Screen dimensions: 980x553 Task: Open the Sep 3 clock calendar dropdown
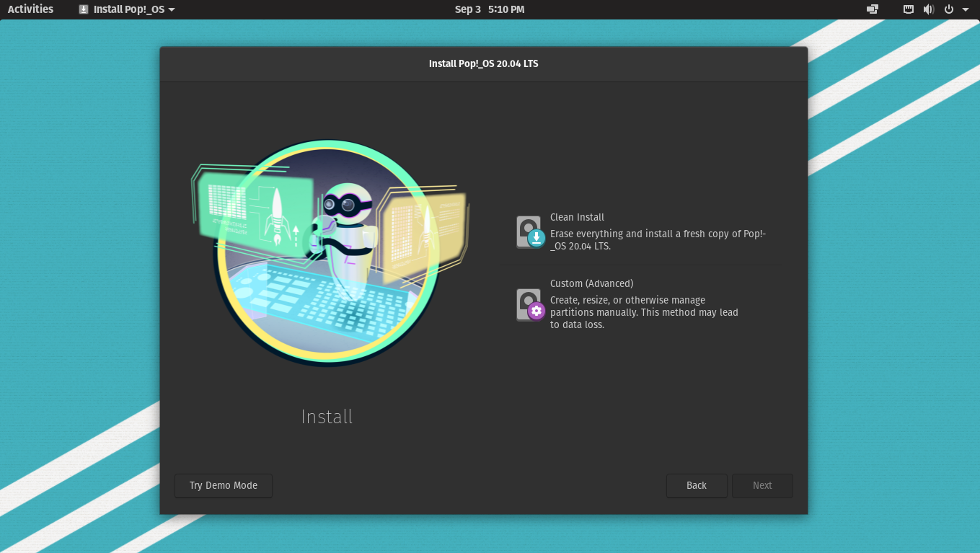coord(490,9)
